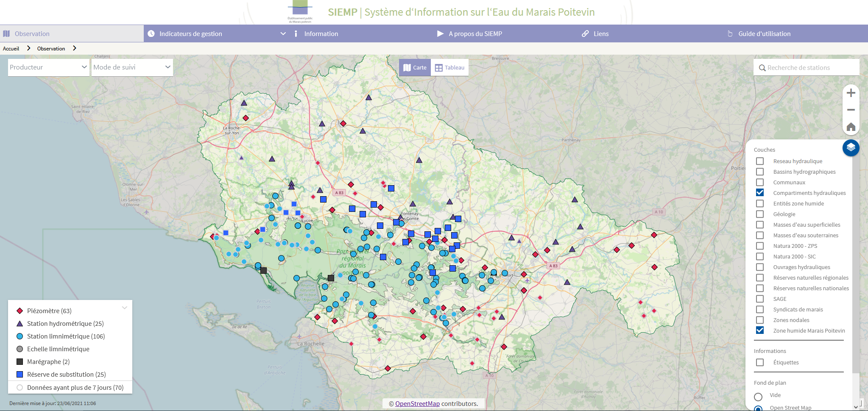Screen dimensions: 868x411
Task: Open the Observation menu tab
Action: 72,33
